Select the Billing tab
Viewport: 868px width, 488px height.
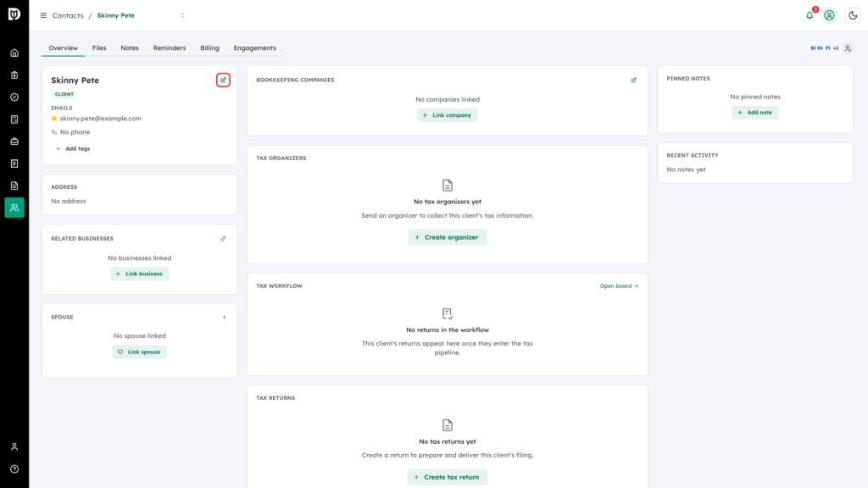(210, 48)
